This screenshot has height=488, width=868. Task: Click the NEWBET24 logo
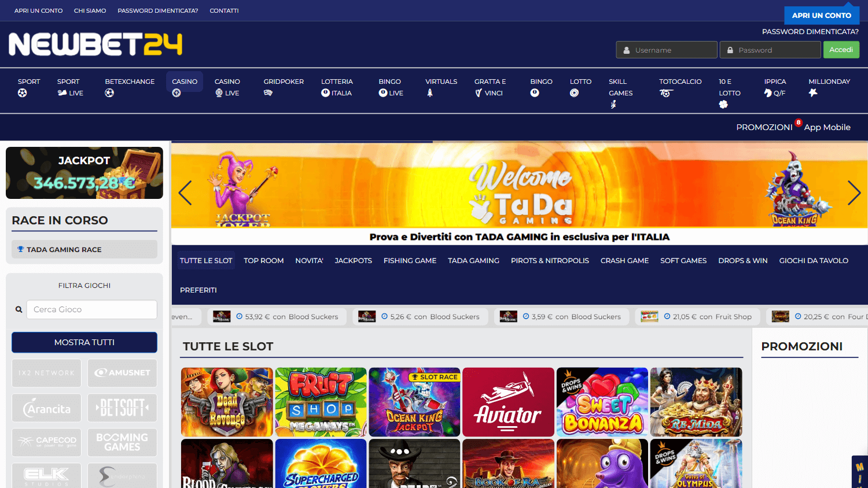click(95, 45)
